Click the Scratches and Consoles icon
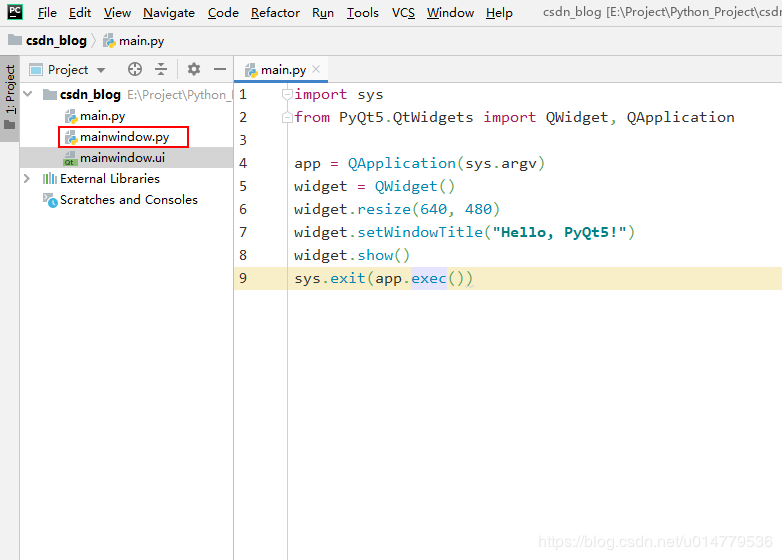The width and height of the screenshot is (782, 560). [50, 200]
